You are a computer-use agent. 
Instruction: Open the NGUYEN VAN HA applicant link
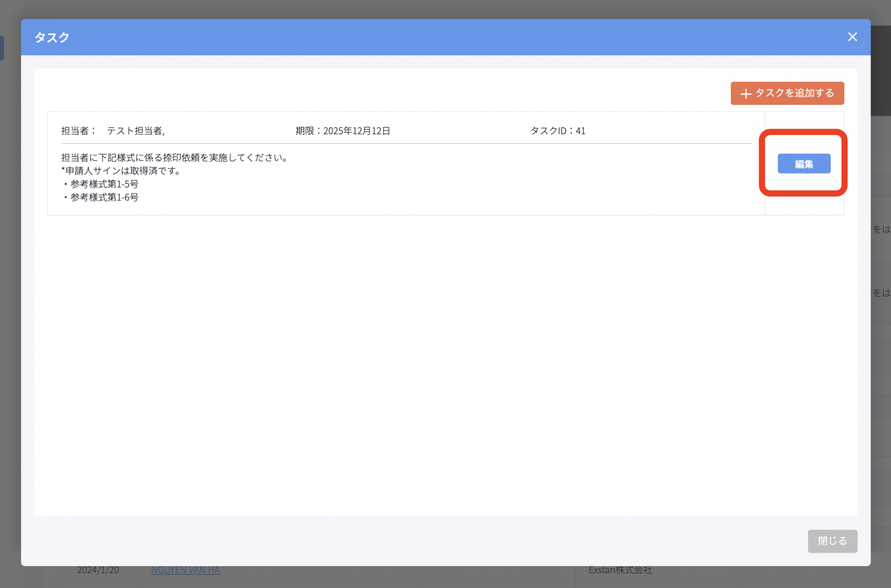pos(185,569)
